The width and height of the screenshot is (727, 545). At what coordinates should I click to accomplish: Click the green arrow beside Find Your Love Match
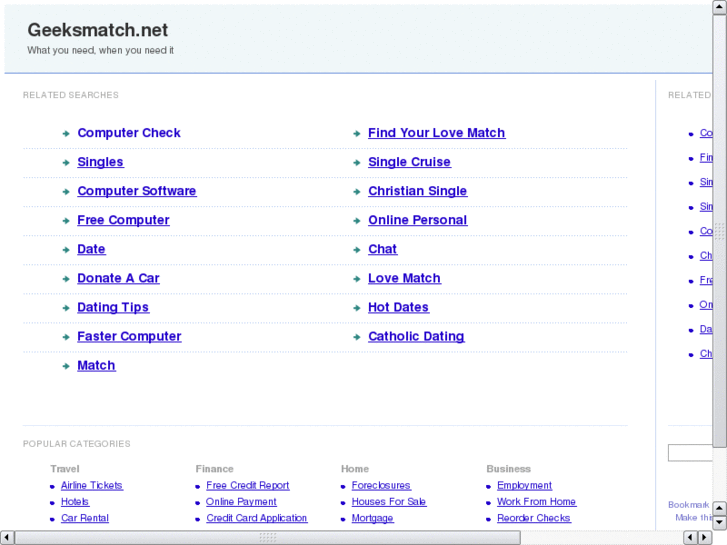(x=357, y=134)
